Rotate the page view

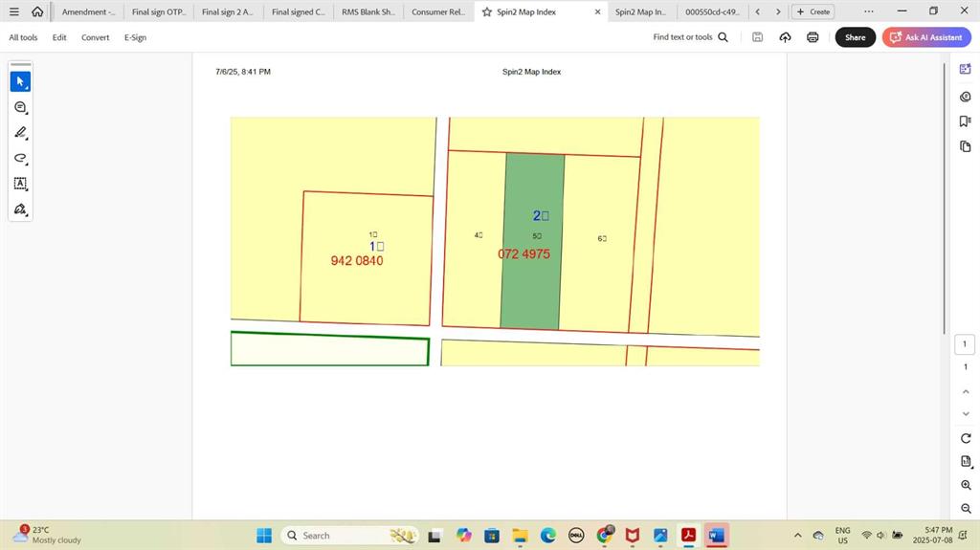966,438
